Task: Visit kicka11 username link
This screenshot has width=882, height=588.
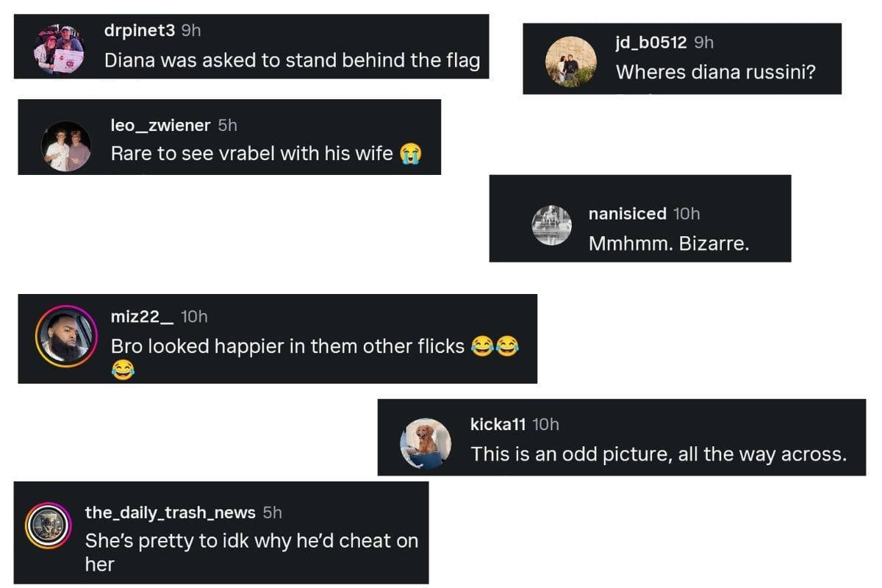Action: point(498,424)
